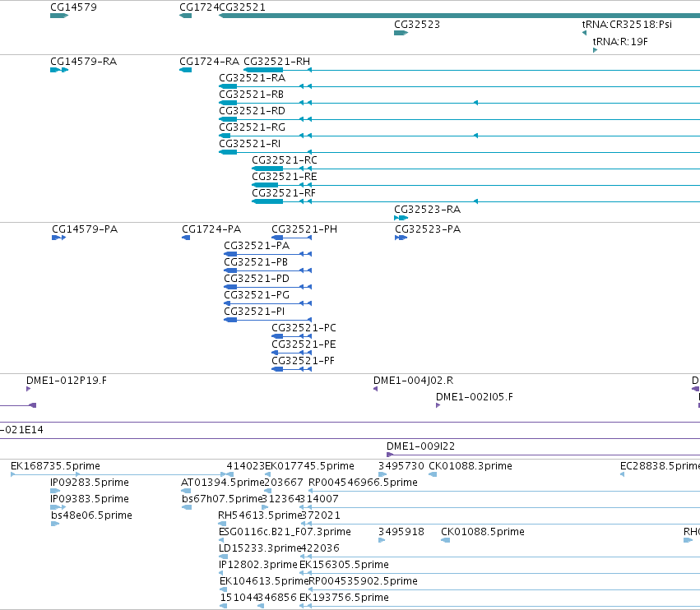Click the IP12802.3prime EST label
The height and width of the screenshot is (610, 700).
tap(258, 565)
